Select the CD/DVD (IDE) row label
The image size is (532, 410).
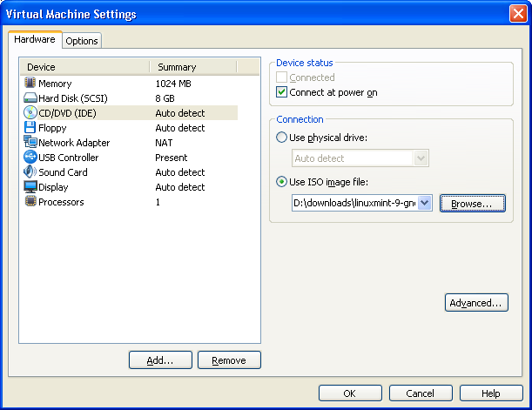point(67,113)
